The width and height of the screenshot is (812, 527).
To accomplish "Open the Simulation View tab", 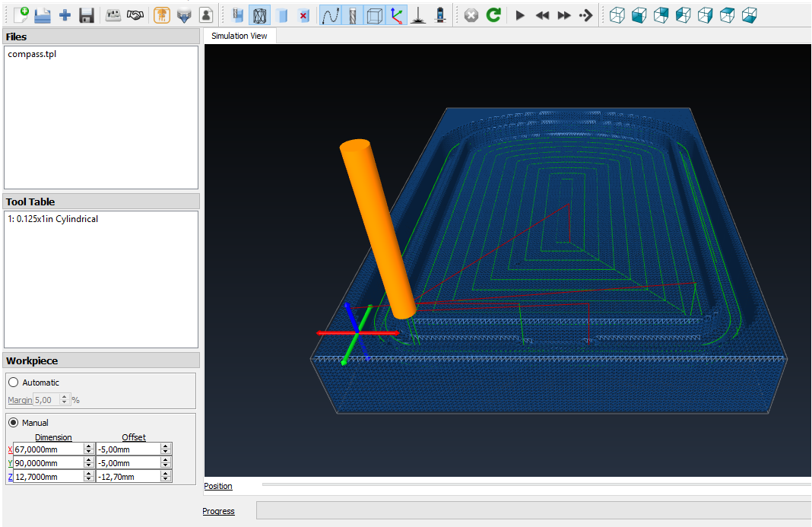I will tap(239, 36).
